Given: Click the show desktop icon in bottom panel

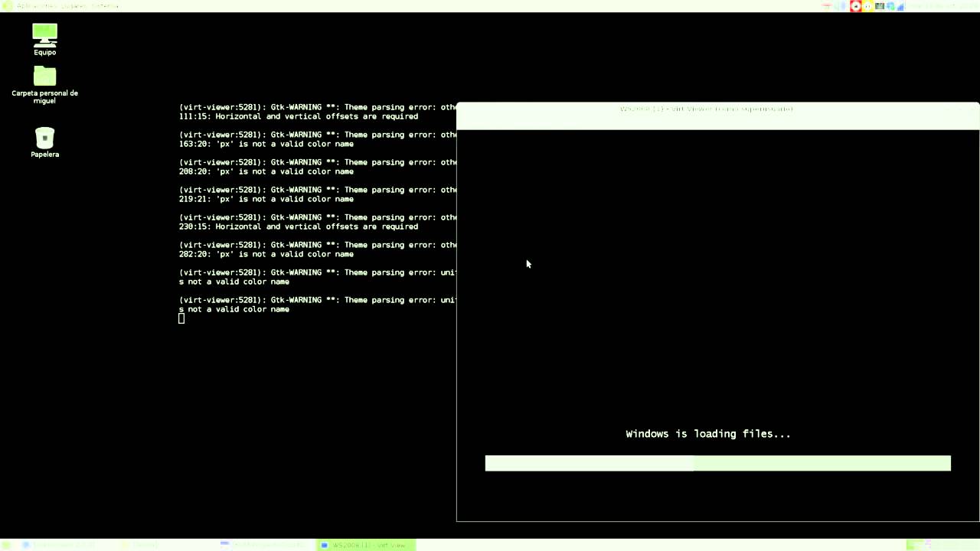Looking at the screenshot, I should point(6,545).
